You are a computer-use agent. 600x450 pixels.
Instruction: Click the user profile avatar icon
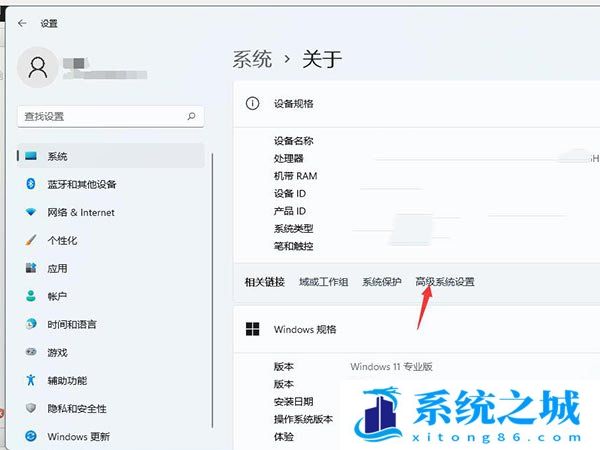pos(39,67)
